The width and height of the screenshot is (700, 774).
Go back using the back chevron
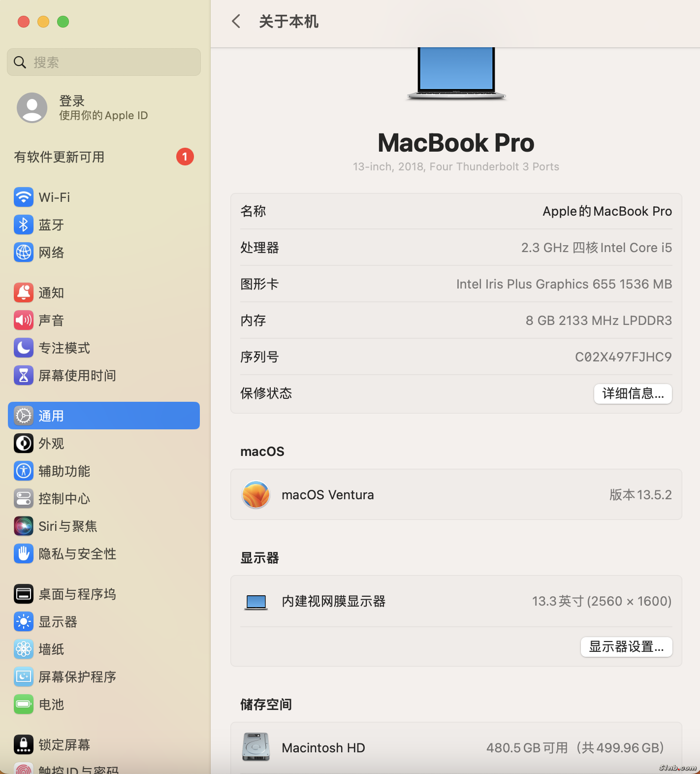[x=236, y=21]
